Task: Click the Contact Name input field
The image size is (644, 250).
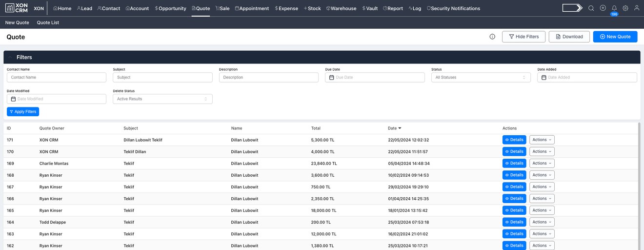Action: tap(57, 78)
